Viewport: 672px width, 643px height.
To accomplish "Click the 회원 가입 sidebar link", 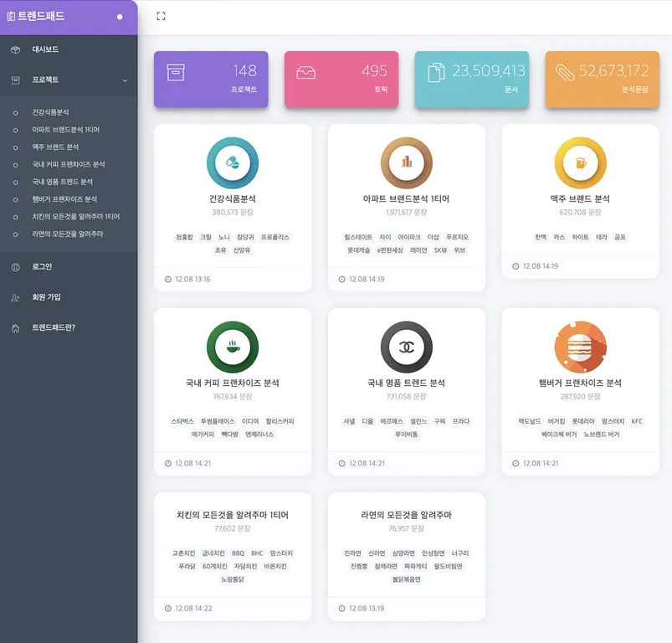I will point(46,297).
